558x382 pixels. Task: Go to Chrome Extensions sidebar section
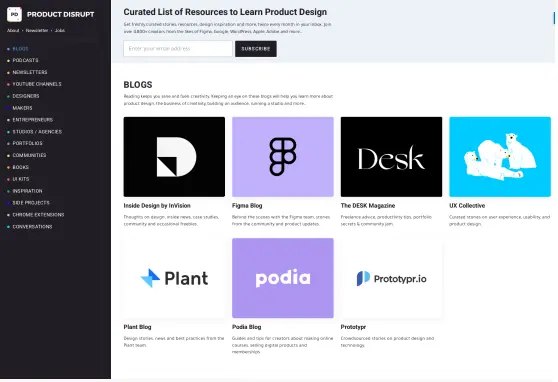pyautogui.click(x=38, y=215)
